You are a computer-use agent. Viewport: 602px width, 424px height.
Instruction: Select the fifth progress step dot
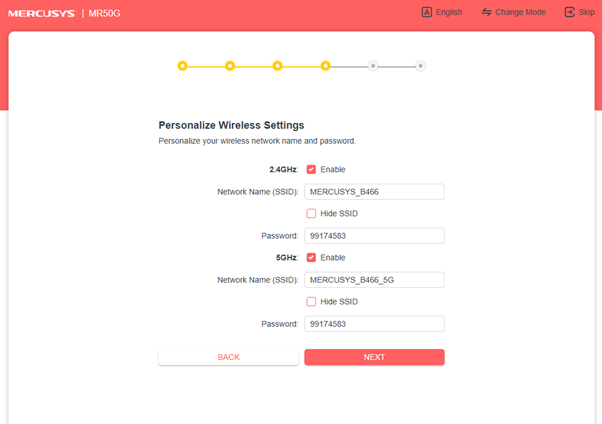pos(373,66)
